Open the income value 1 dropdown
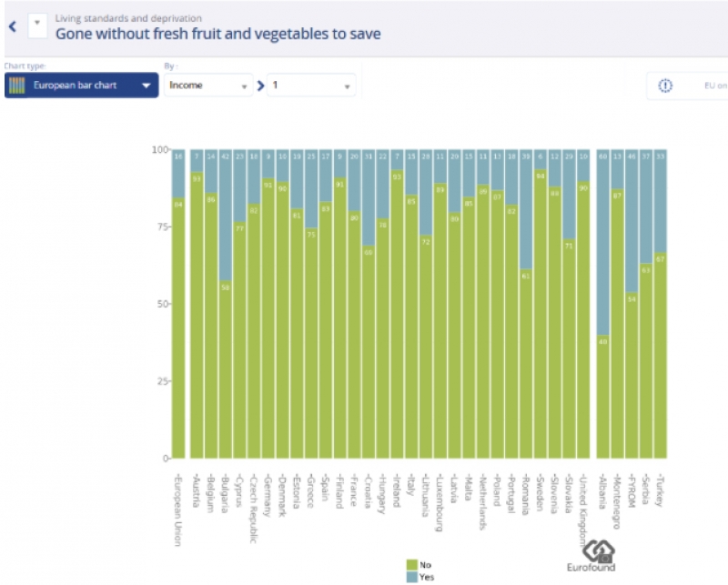 311,86
